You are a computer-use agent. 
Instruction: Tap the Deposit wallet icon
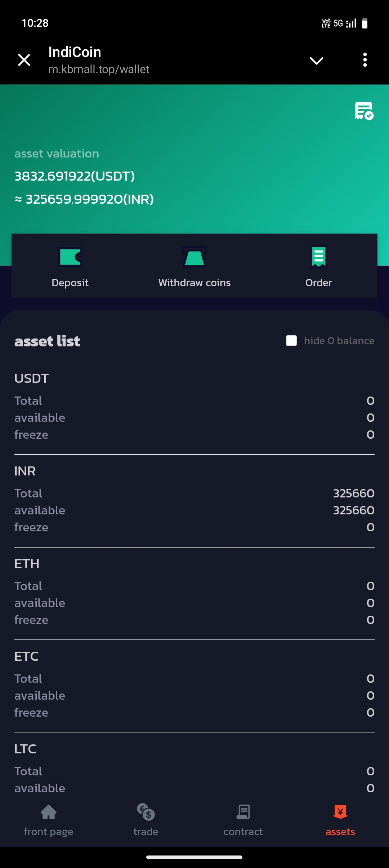point(70,257)
